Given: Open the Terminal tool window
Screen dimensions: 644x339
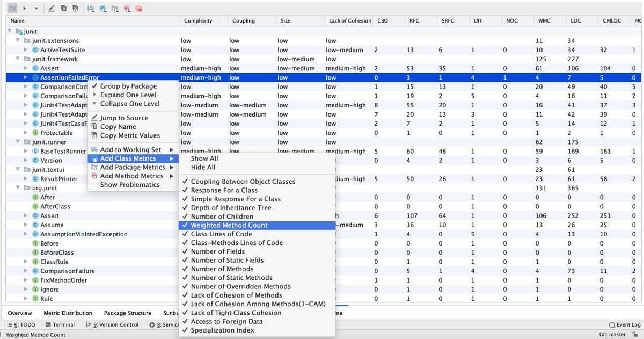Looking at the screenshot, I should 60,325.
